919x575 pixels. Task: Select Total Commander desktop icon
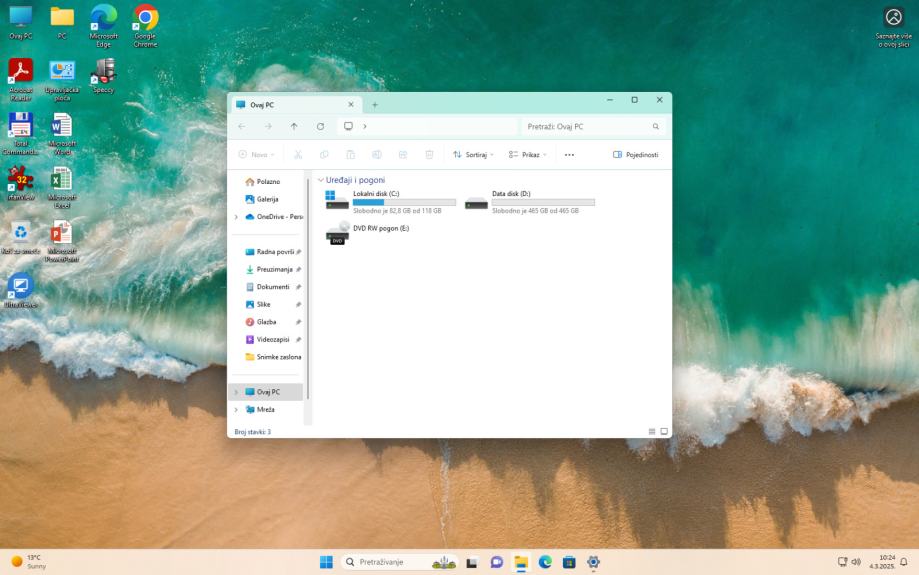pyautogui.click(x=21, y=134)
